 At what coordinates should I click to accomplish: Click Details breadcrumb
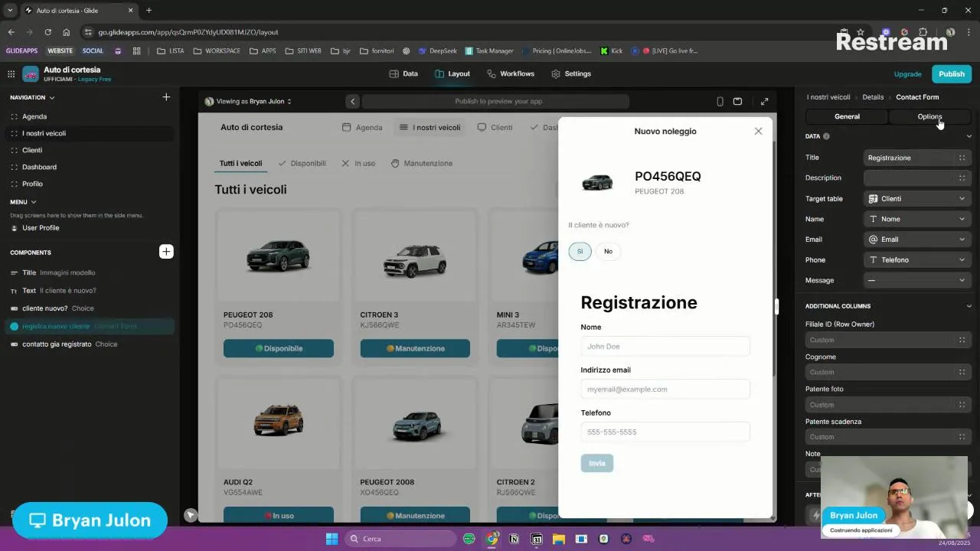873,97
